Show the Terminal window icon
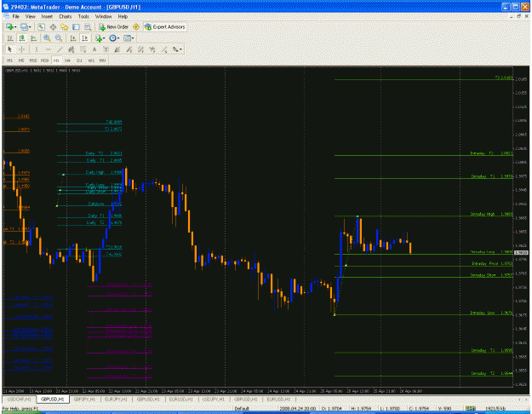 pyautogui.click(x=76, y=26)
